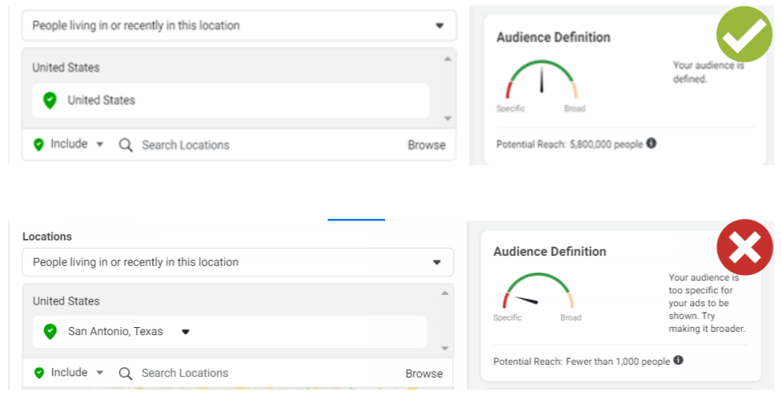Viewport: 782px width, 396px height.
Task: Click the bottom Audience Definition heading
Action: tap(550, 251)
